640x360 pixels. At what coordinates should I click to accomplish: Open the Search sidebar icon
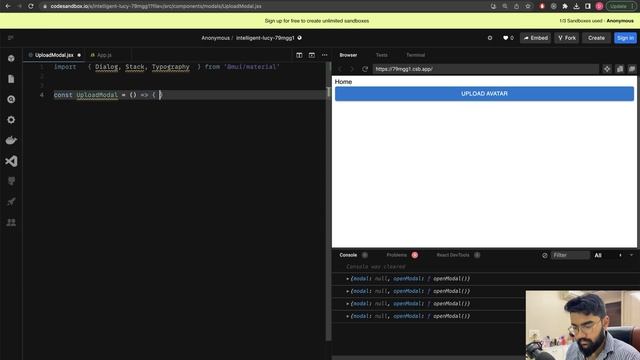[x=11, y=99]
